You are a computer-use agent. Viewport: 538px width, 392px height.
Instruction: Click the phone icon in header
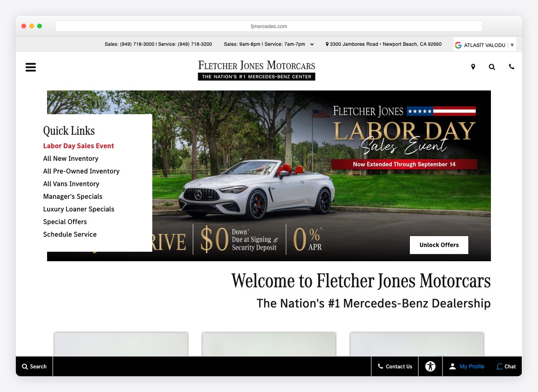tap(512, 67)
